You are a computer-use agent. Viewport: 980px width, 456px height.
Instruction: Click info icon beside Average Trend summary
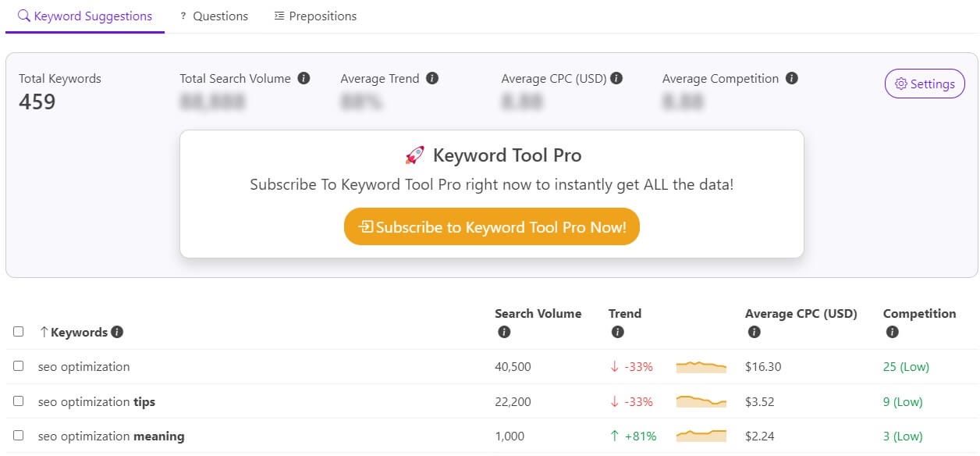pyautogui.click(x=432, y=78)
